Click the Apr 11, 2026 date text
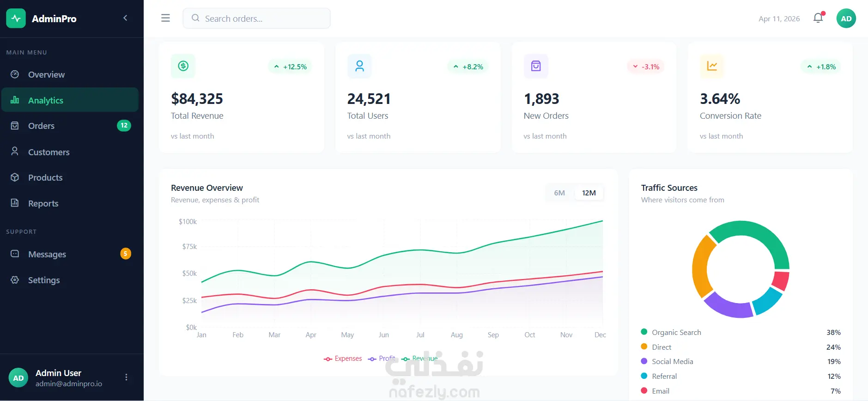 click(779, 18)
